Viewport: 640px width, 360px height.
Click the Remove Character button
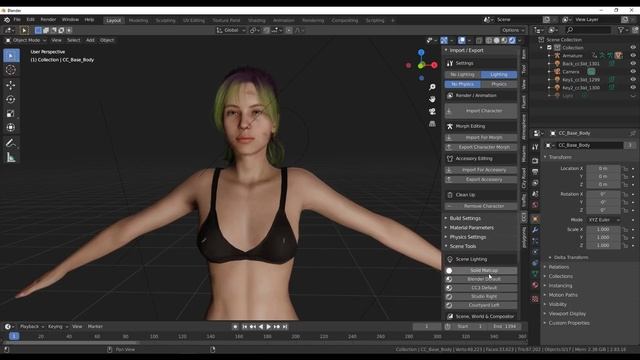point(481,206)
